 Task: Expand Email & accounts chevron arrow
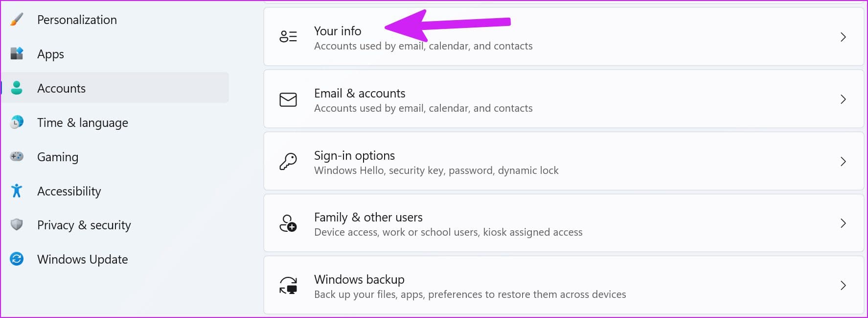843,99
